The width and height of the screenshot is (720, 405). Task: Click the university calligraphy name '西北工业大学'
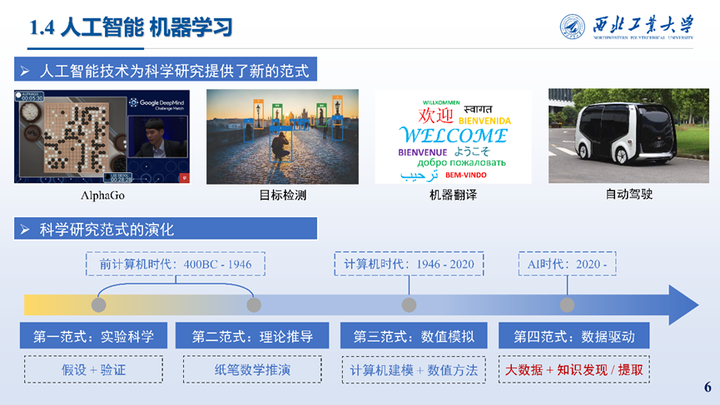pyautogui.click(x=643, y=24)
